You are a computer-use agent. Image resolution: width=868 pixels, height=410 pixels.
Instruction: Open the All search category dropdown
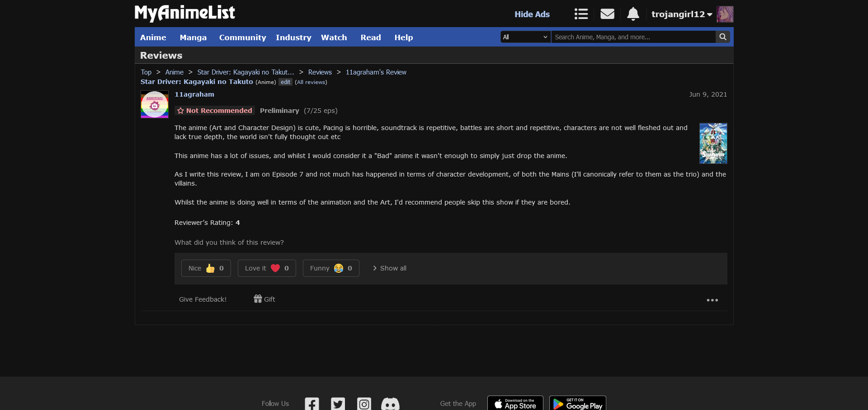(x=525, y=37)
